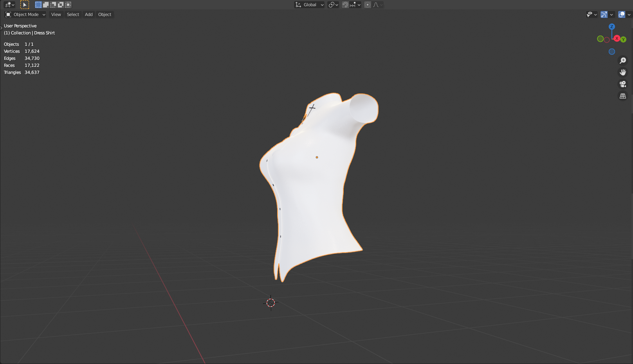633x364 pixels.
Task: Open the Global transform orientation dropdown
Action: click(310, 5)
